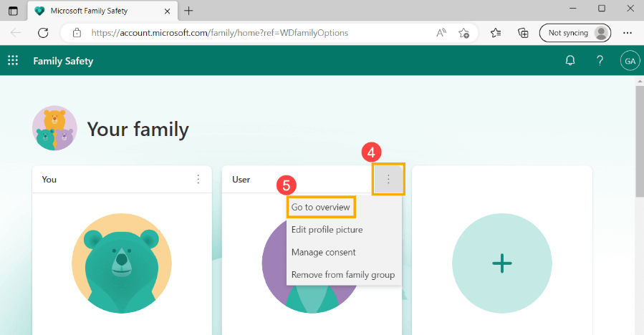
Task: Choose Remove from family group
Action: coord(343,275)
